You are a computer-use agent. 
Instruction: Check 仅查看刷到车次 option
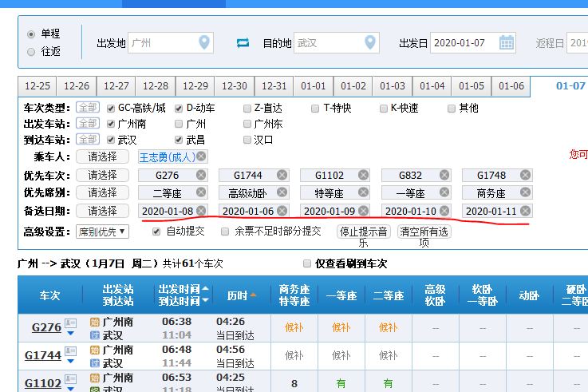tap(307, 263)
